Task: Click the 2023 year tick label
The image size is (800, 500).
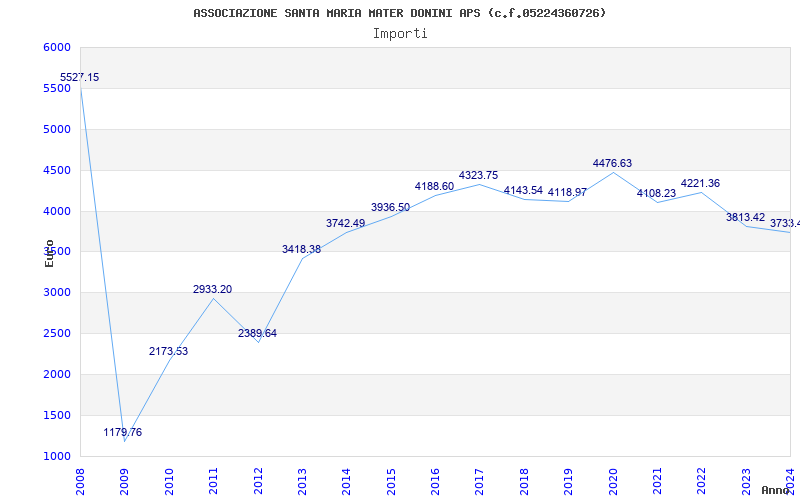Action: pyautogui.click(x=746, y=482)
